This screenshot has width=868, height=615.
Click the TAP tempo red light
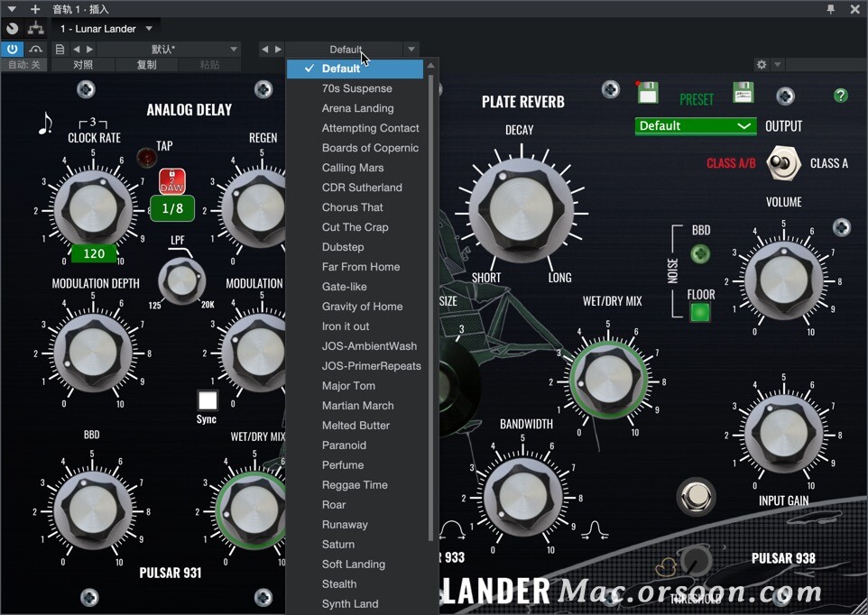pos(147,158)
